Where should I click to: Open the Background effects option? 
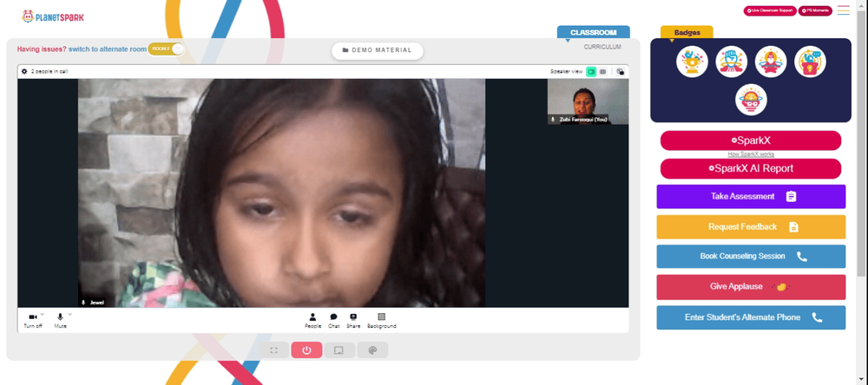click(381, 321)
